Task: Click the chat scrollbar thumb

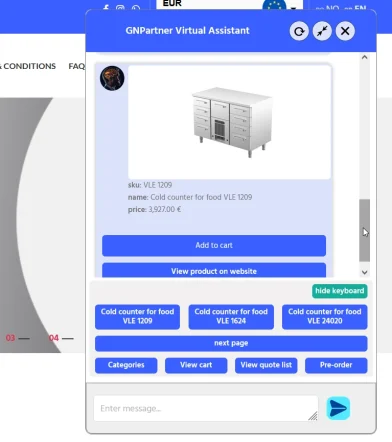Action: tap(364, 230)
